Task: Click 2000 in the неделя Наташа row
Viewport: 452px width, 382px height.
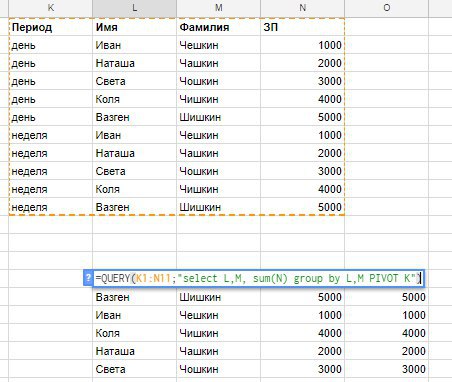Action: pyautogui.click(x=303, y=153)
